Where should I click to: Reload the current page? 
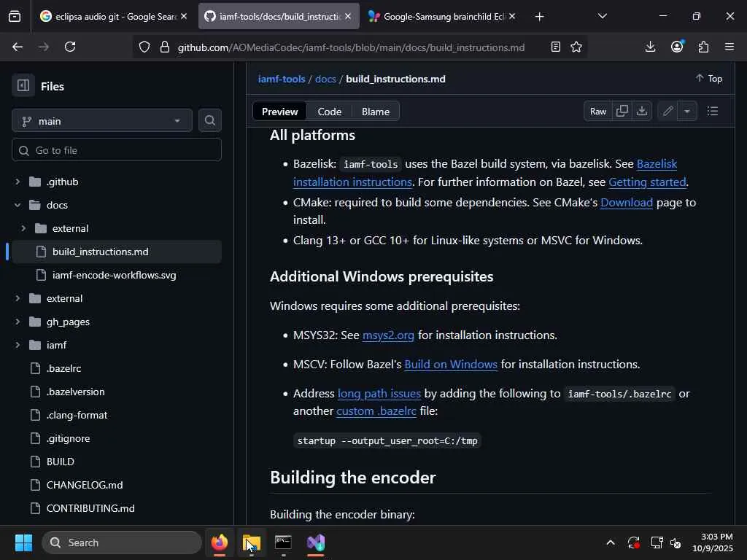tap(70, 47)
